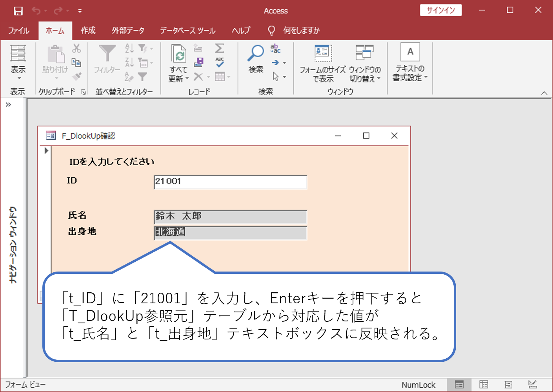Click the クリップボード dialog launcher

[82, 91]
